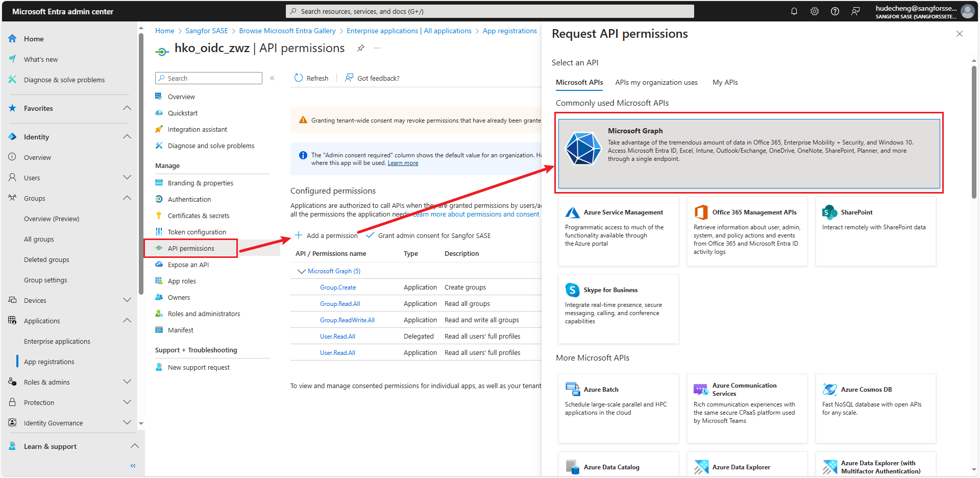Image resolution: width=980 pixels, height=478 pixels.
Task: Click the info icon on admin consent notice
Action: tap(303, 155)
